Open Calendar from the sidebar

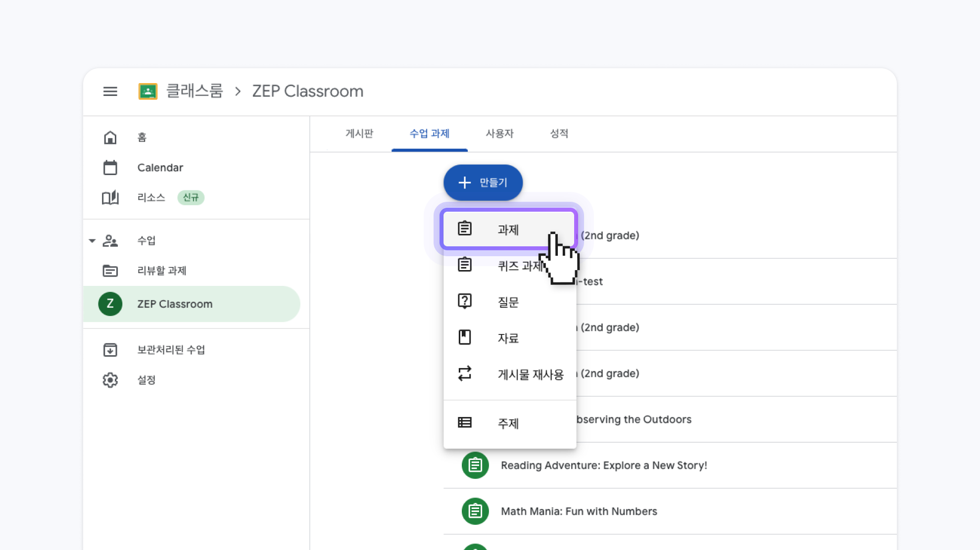(160, 168)
